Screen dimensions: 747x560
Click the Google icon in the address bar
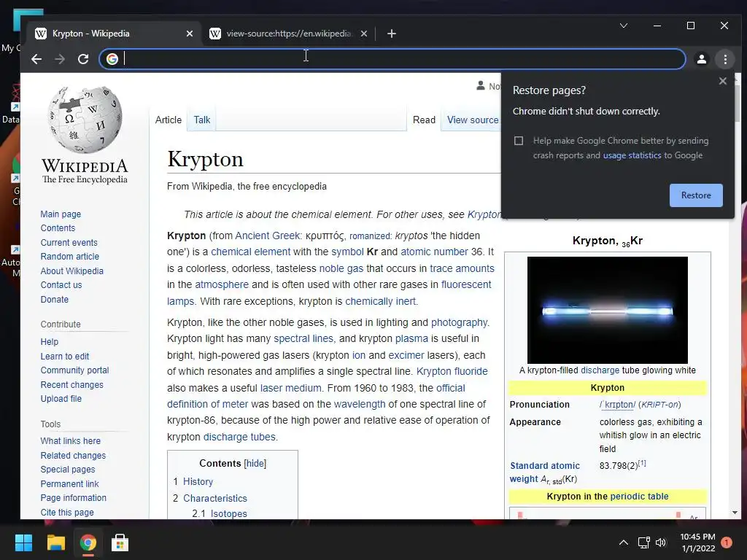click(x=112, y=59)
